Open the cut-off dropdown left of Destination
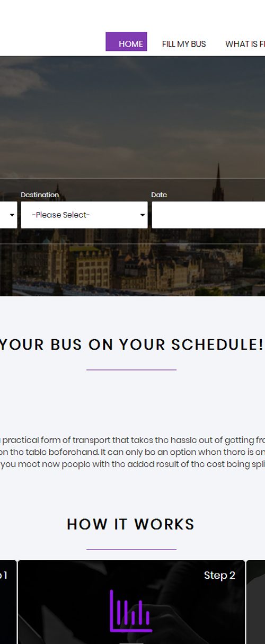This screenshot has width=265, height=644. 8,215
